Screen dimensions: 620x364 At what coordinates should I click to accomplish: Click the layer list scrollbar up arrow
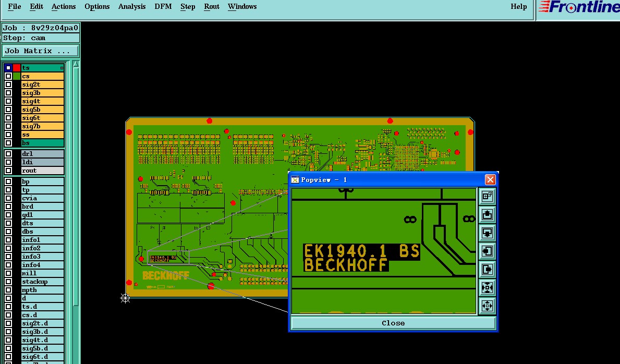[x=76, y=64]
